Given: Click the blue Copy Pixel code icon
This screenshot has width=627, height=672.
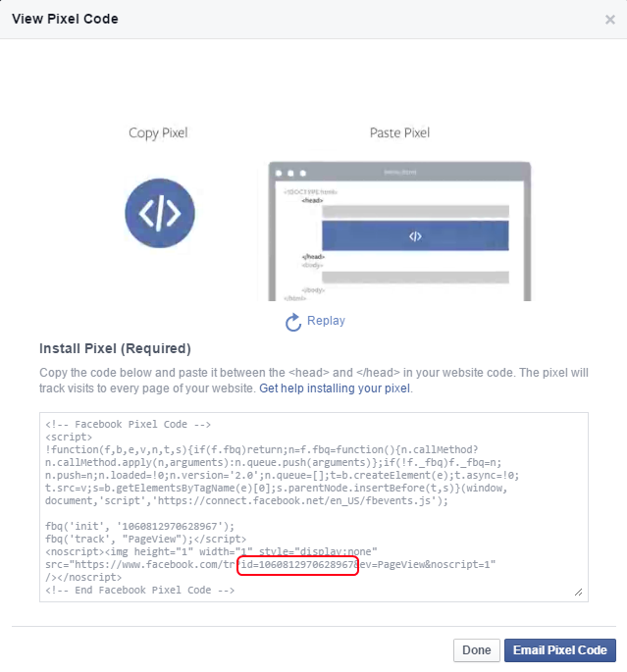Looking at the screenshot, I should (160, 213).
